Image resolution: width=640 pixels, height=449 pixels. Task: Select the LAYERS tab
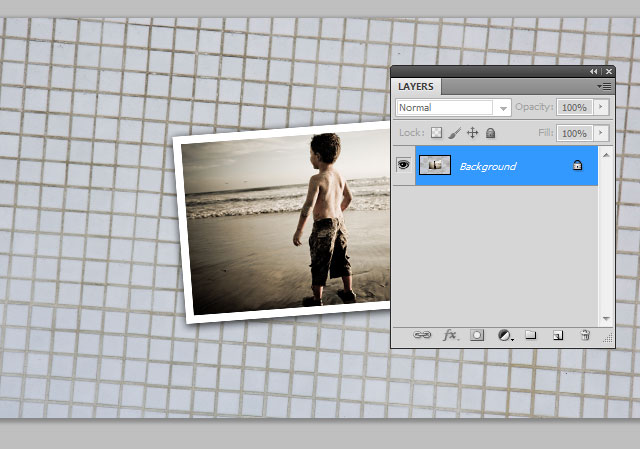point(416,87)
